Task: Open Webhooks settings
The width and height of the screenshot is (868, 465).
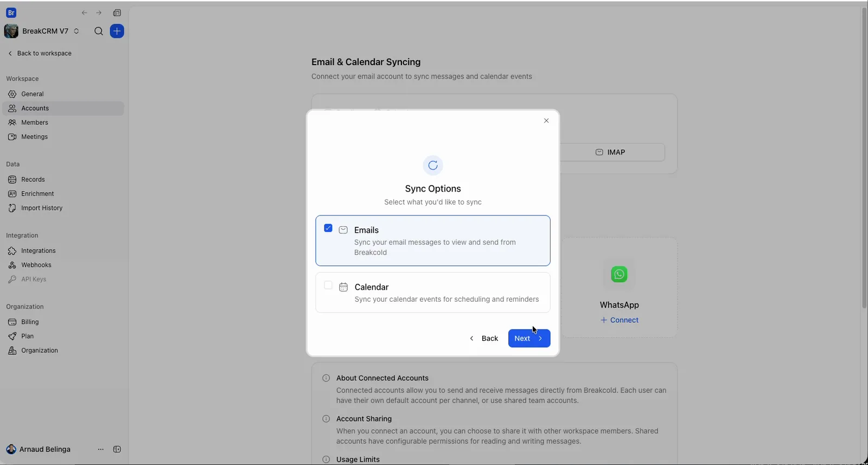Action: (63, 265)
